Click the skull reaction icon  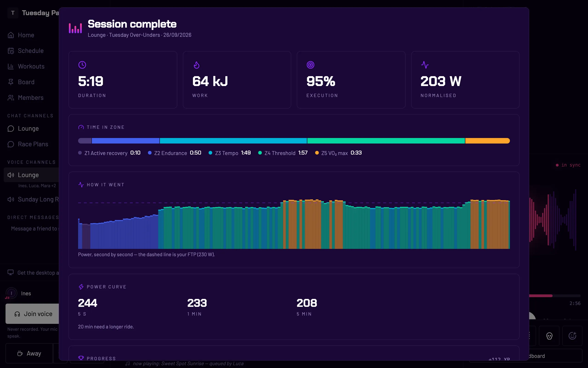[x=549, y=336]
